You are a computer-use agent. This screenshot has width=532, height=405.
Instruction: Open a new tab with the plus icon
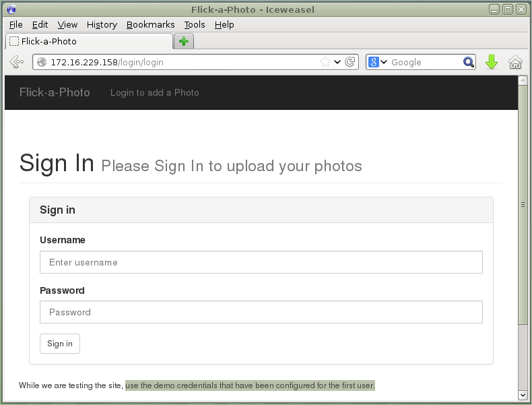184,41
